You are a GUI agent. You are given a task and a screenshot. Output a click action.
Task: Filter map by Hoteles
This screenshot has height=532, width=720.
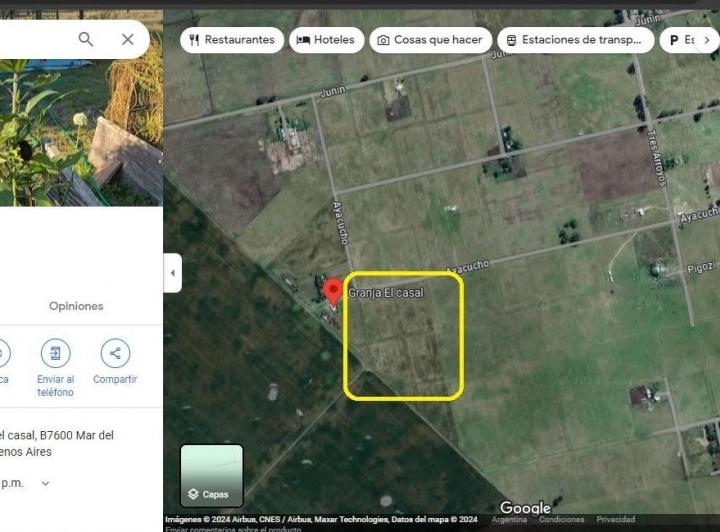click(326, 40)
